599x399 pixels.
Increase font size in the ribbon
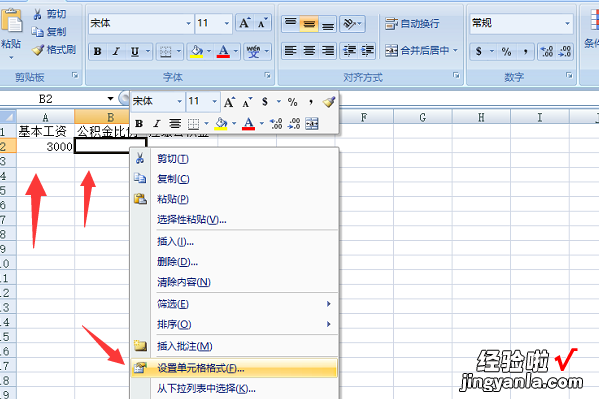click(x=244, y=23)
